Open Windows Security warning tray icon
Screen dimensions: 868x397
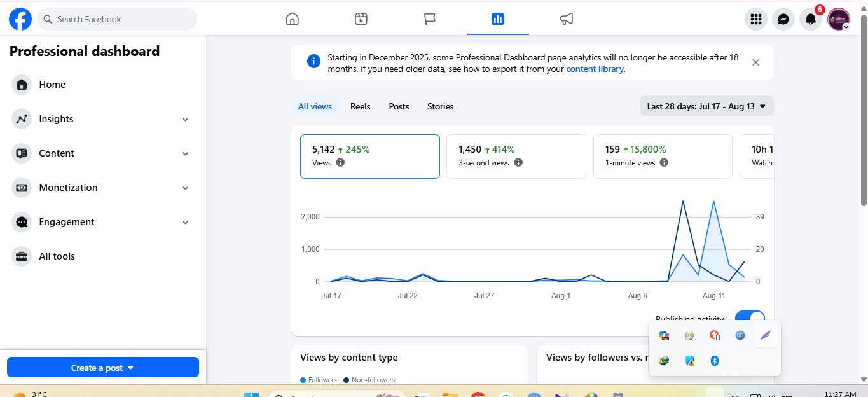coord(689,361)
